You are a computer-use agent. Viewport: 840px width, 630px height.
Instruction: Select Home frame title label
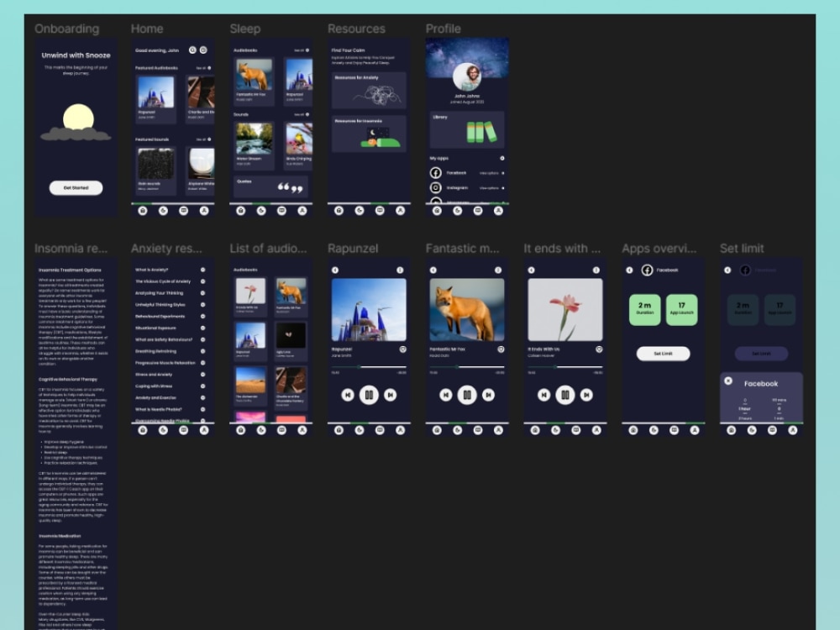pyautogui.click(x=147, y=29)
